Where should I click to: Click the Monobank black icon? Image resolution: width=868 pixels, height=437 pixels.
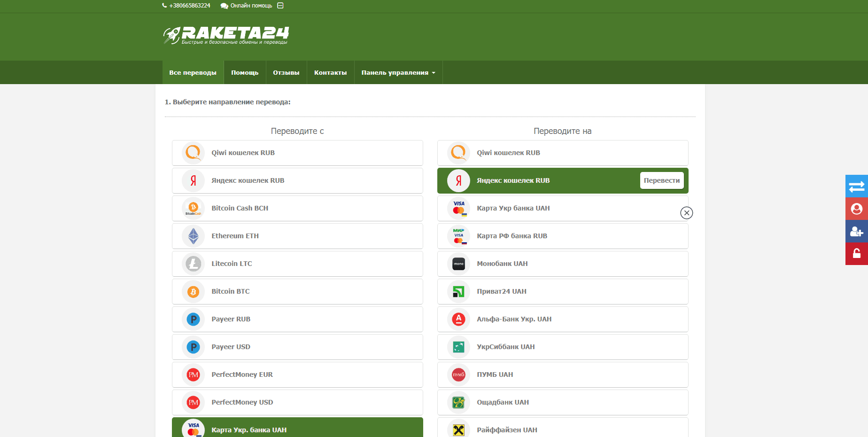pos(458,264)
